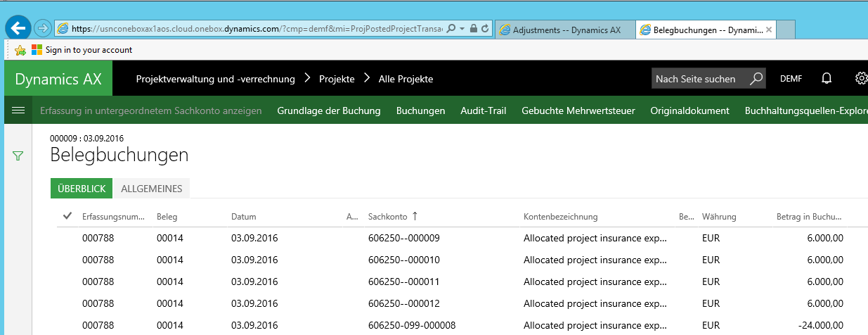
Task: Select the row with Sachkonto 606250--000009
Action: (403, 238)
